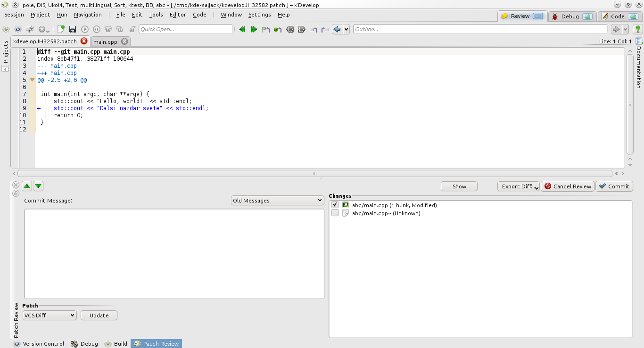Detach the Patch Review panel with float icon

(16, 193)
